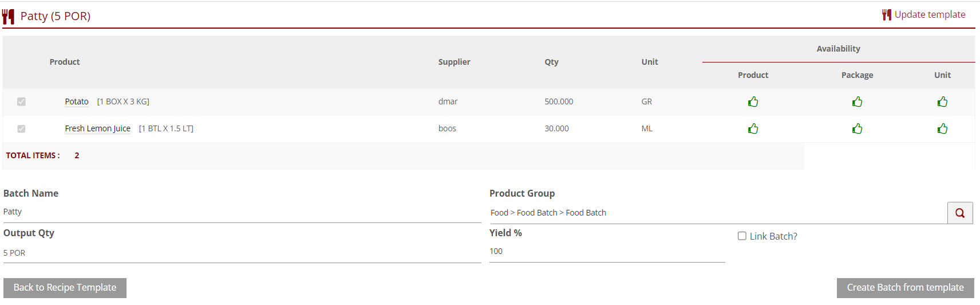
Task: Click Potato unit availability thumbs-up icon
Action: click(x=942, y=102)
